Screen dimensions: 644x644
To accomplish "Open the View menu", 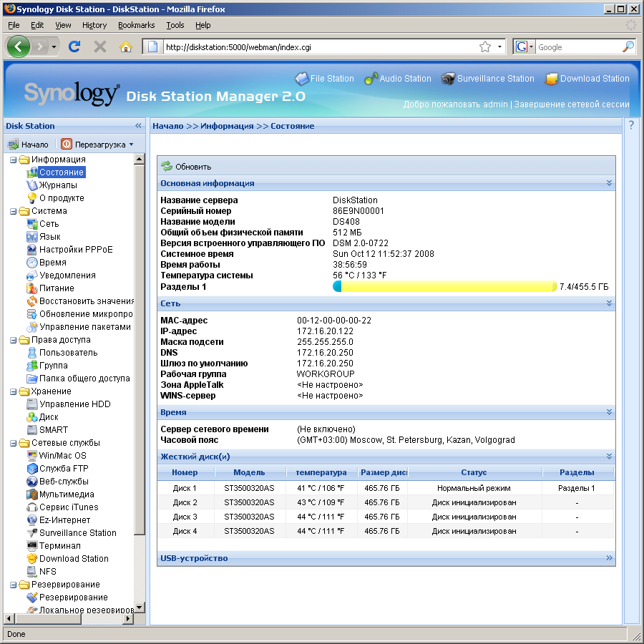I will click(x=63, y=25).
